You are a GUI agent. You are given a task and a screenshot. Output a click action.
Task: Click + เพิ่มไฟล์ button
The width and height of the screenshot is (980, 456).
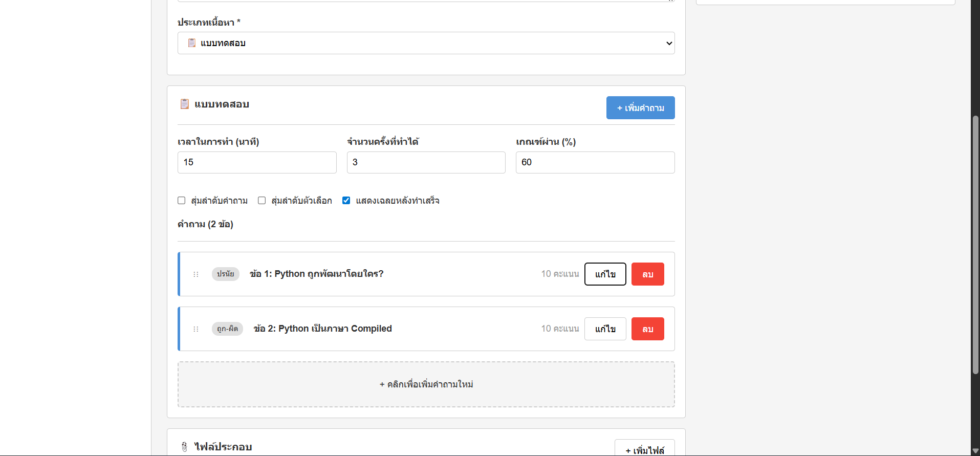tap(644, 449)
